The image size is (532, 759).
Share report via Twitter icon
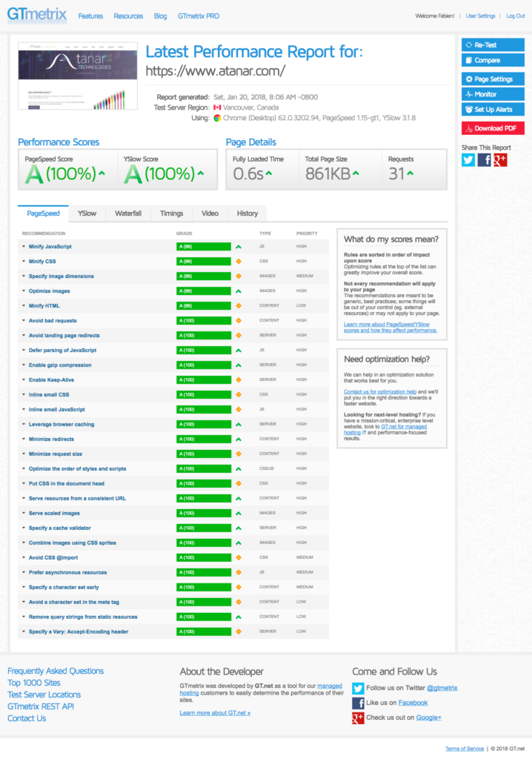468,160
